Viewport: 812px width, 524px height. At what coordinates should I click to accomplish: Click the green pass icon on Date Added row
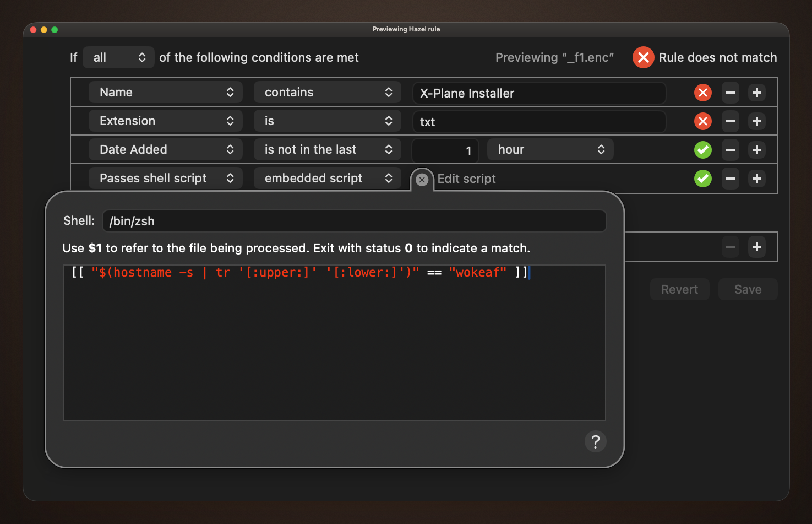tap(703, 150)
